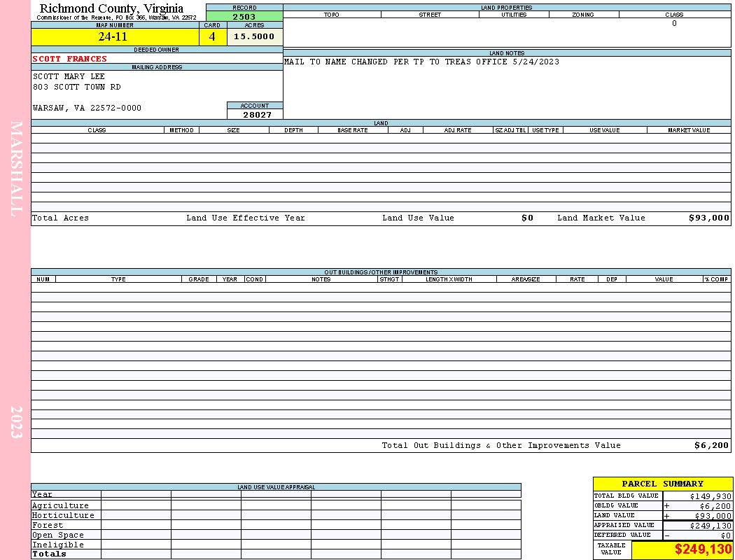
Task: Select OBLDG value $6,200 in summary
Action: tap(715, 506)
